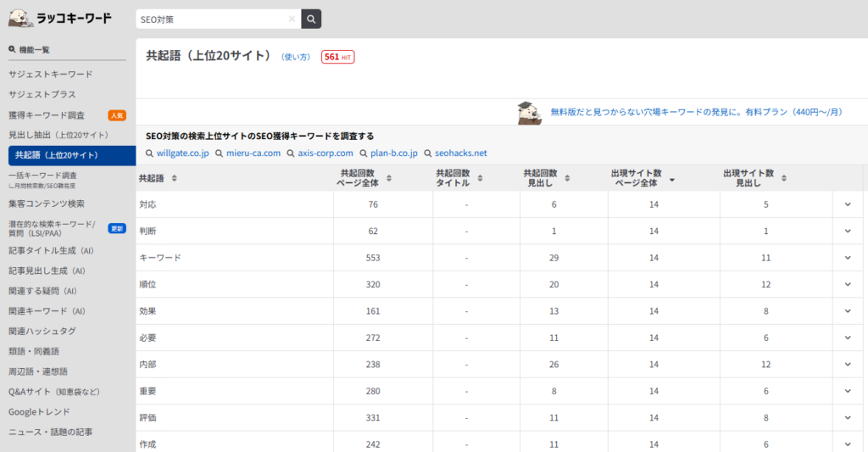Viewport: 868px width, 452px height.
Task: Click the Rakko Keyword otter logo
Action: 21,18
